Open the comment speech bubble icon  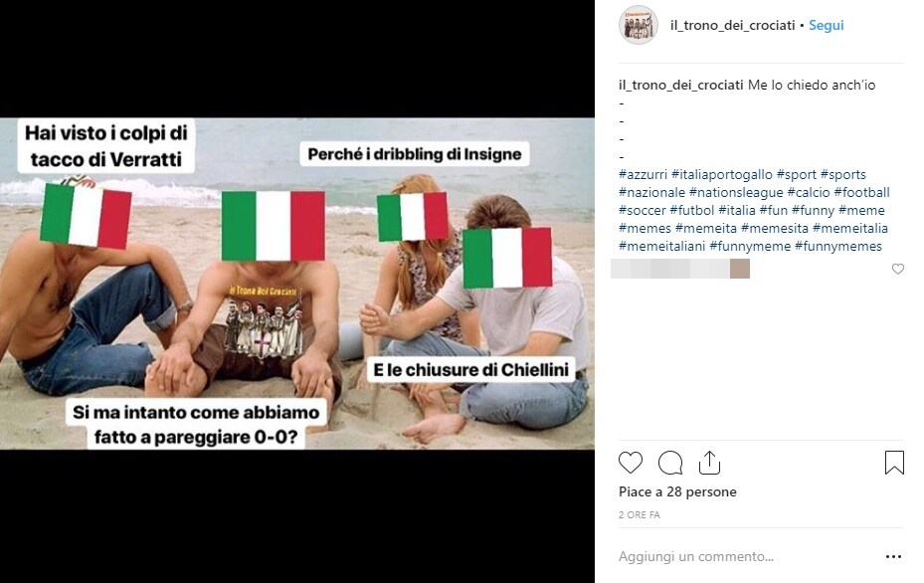click(670, 463)
